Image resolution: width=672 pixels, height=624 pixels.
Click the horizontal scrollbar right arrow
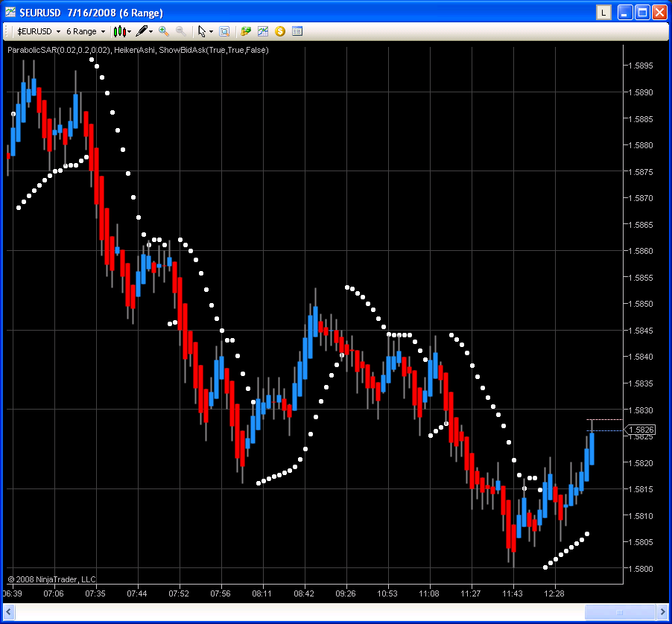pyautogui.click(x=662, y=611)
